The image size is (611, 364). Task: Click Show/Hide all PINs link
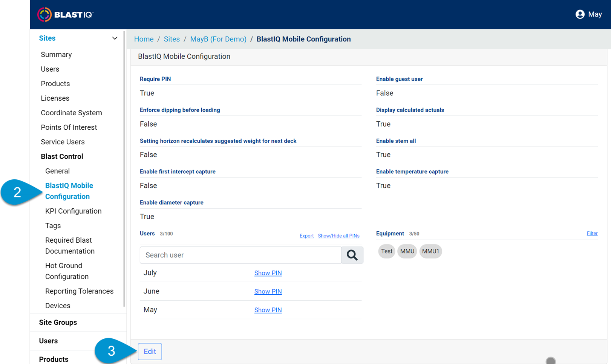pyautogui.click(x=338, y=236)
